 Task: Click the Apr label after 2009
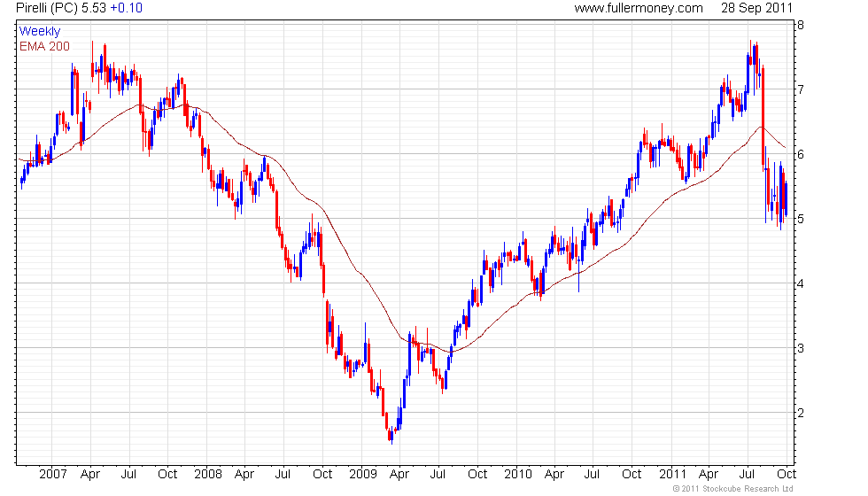click(399, 475)
